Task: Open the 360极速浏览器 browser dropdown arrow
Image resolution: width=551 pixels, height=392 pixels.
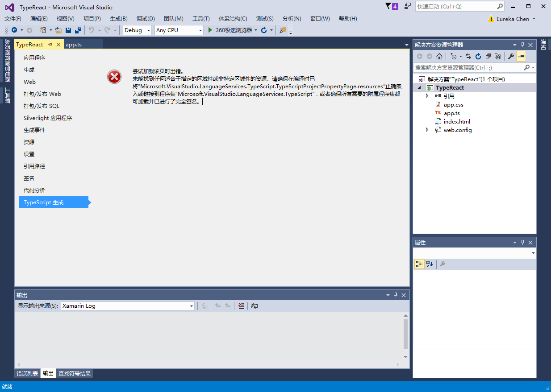Action: click(256, 30)
